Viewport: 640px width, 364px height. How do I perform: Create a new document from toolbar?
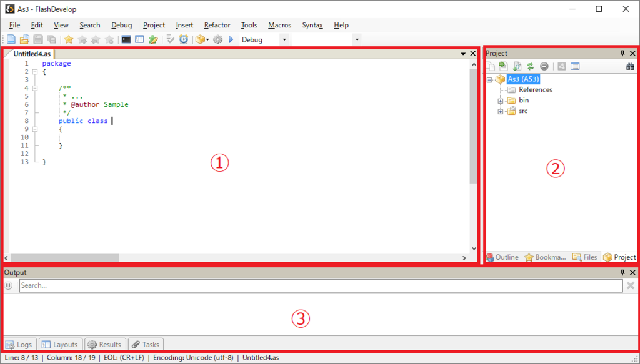click(11, 39)
